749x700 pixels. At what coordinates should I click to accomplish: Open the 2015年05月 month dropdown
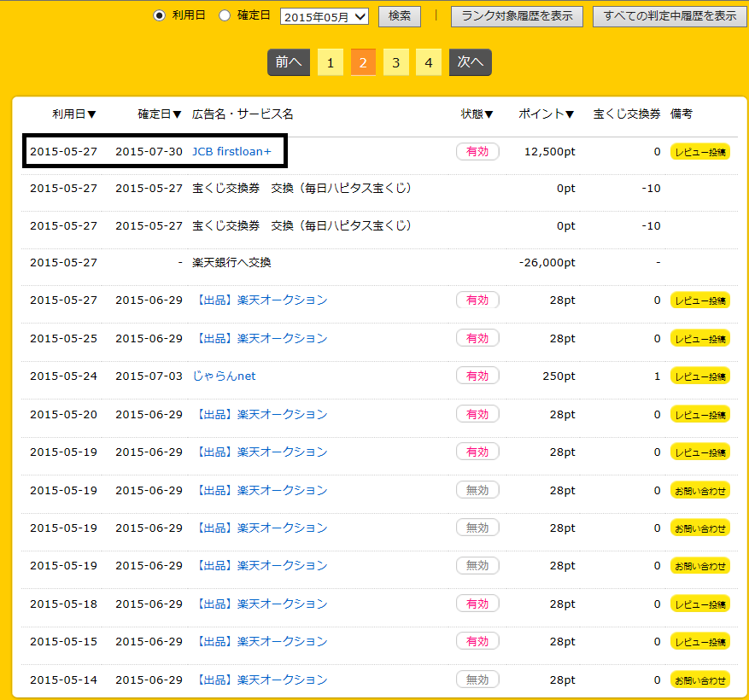pyautogui.click(x=324, y=16)
